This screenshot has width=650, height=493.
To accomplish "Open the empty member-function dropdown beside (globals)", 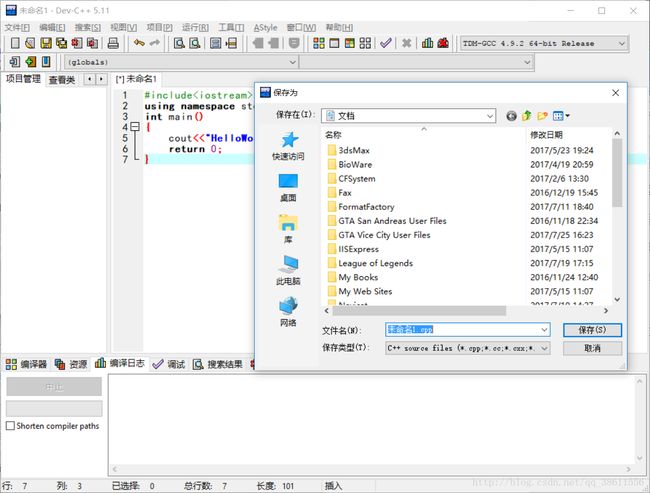I will [415, 62].
